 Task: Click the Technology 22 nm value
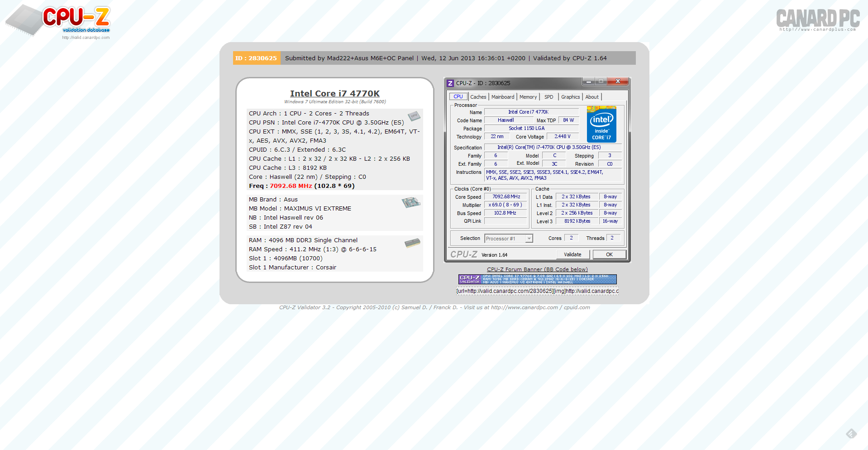click(497, 137)
